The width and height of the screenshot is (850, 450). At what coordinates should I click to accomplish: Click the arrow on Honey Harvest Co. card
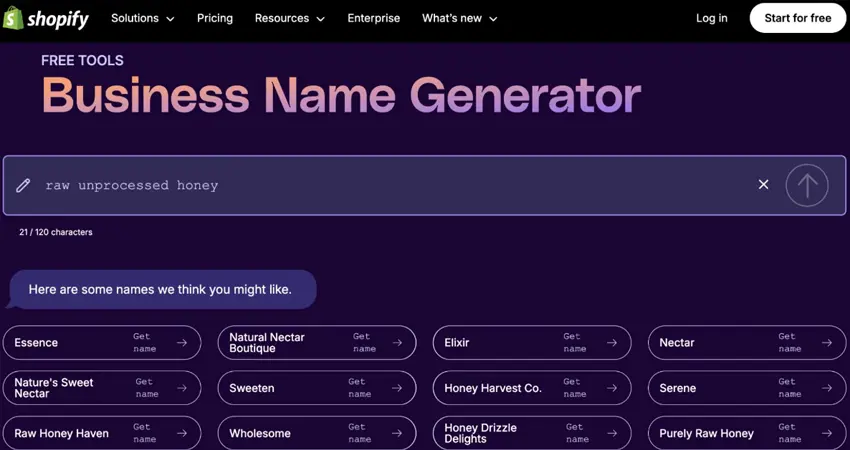point(612,388)
